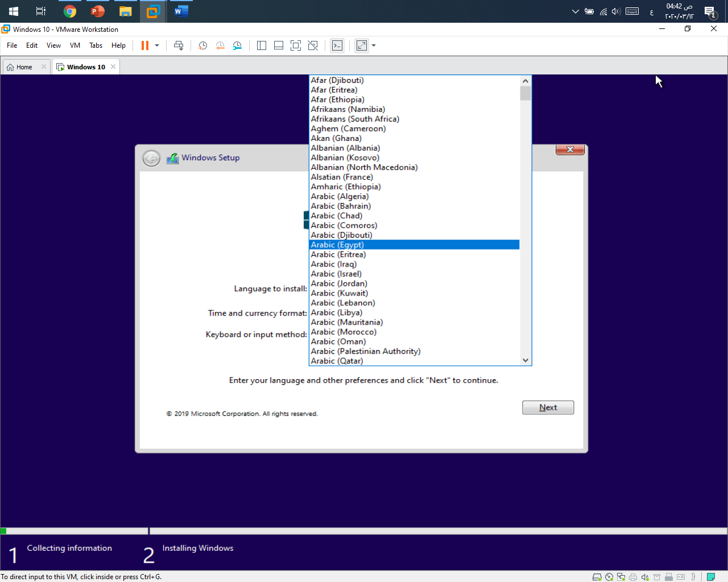The height and width of the screenshot is (582, 728).
Task: Open the VM menu
Action: [75, 45]
